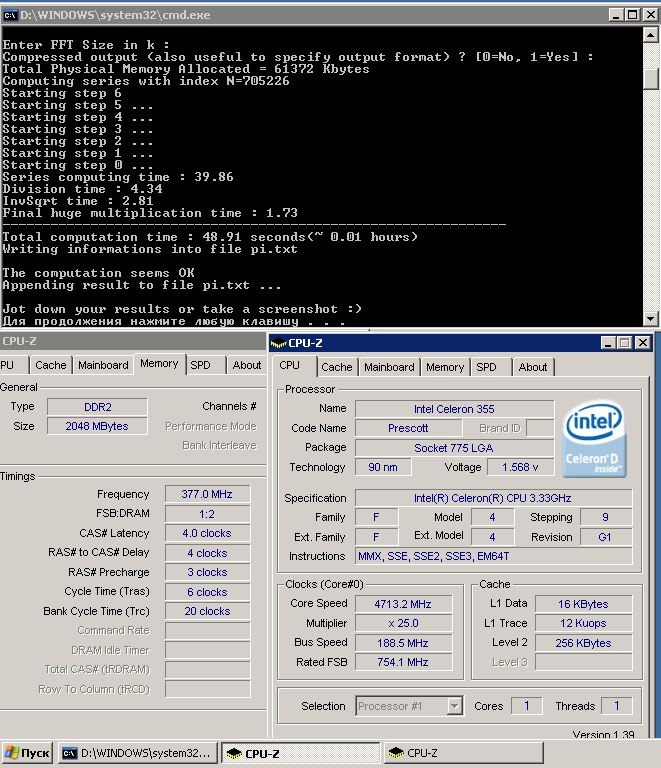Activate the cmd.exe taskbar button

coord(138,753)
